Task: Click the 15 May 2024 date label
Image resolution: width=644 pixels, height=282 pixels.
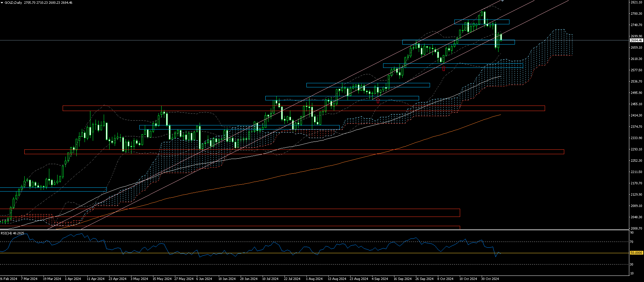Action: point(162,279)
